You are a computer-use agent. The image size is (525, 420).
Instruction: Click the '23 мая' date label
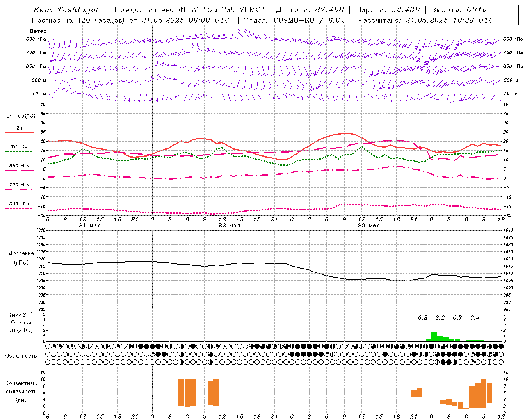[368, 226]
